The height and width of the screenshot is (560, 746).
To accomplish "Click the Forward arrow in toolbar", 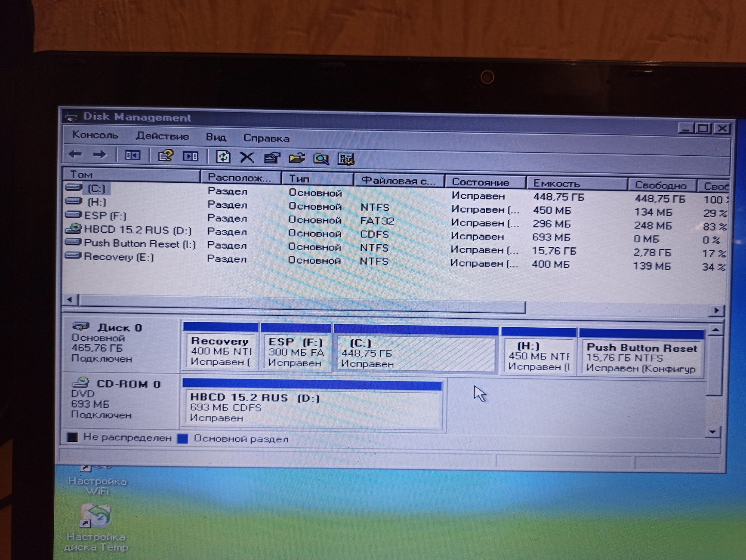I will click(100, 154).
